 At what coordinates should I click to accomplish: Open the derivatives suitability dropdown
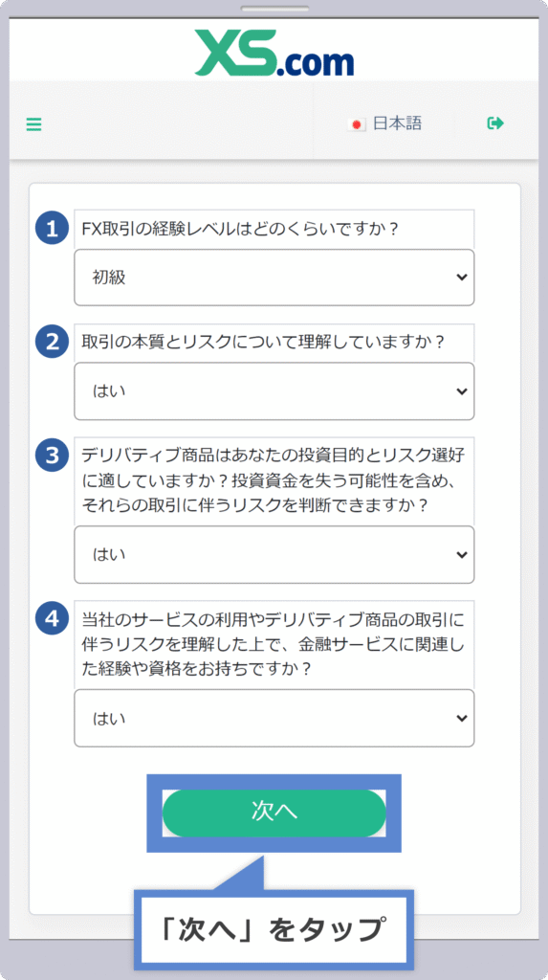pos(274,554)
